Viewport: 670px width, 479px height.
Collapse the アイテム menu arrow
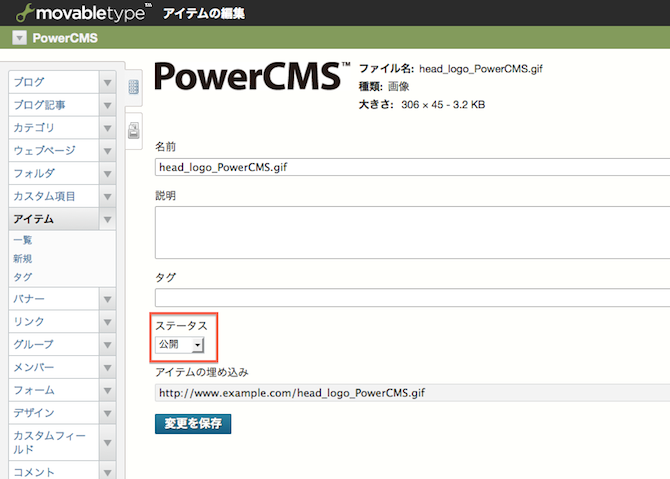coord(107,219)
